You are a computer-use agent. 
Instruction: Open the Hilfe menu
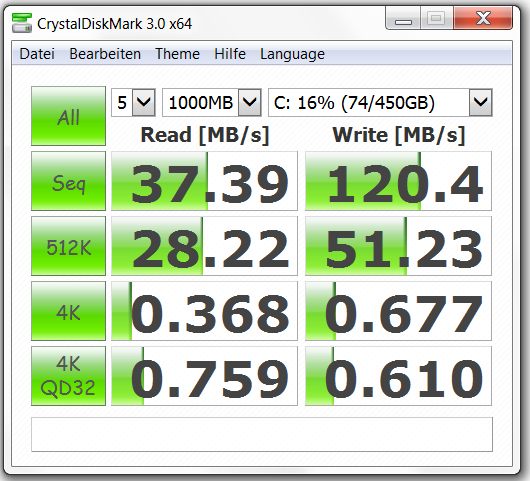pos(230,54)
